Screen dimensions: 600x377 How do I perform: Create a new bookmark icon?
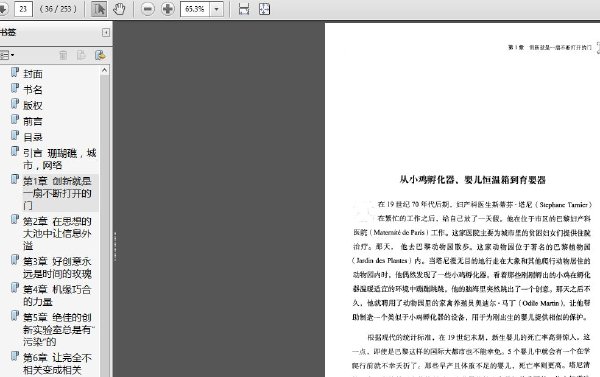coord(100,55)
